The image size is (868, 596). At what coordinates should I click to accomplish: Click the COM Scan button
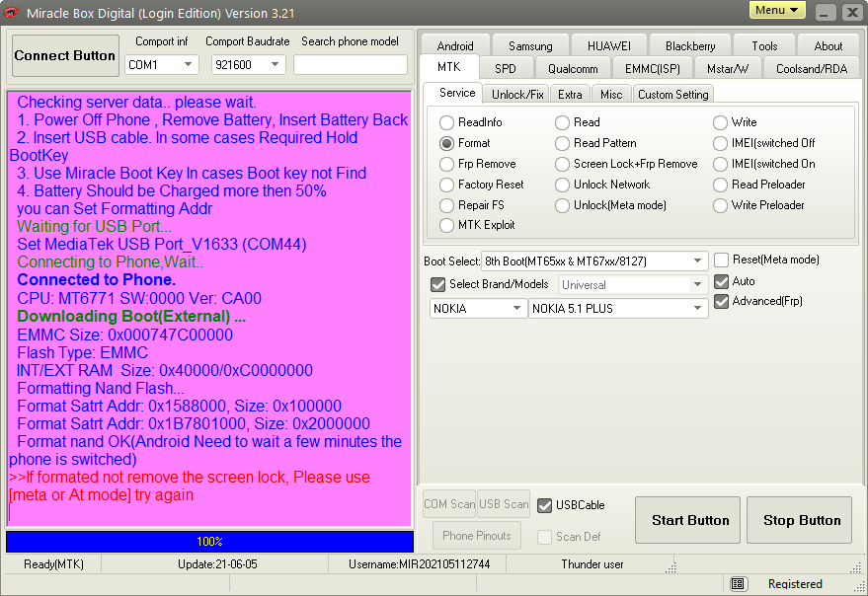click(x=449, y=504)
